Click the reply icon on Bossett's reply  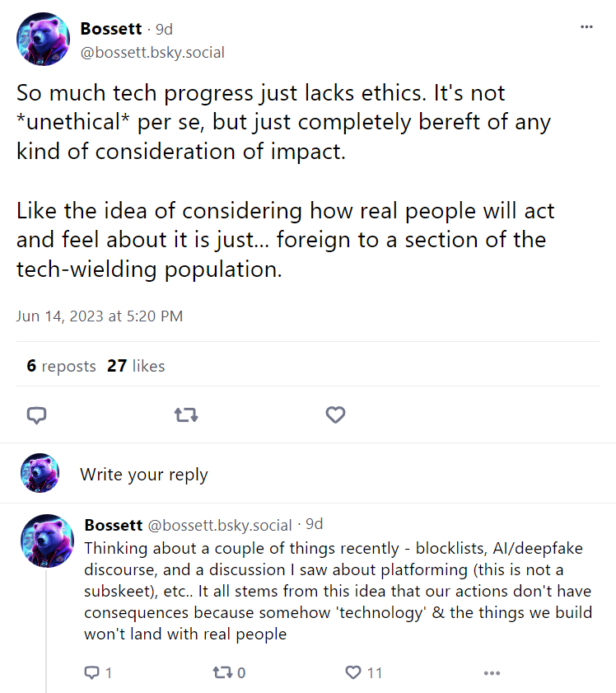91,672
